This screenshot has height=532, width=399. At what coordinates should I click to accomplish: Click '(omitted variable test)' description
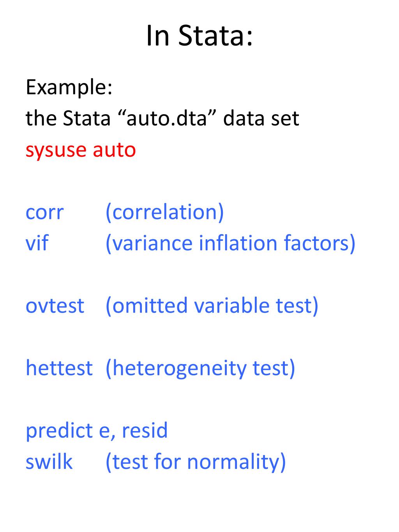pos(212,306)
